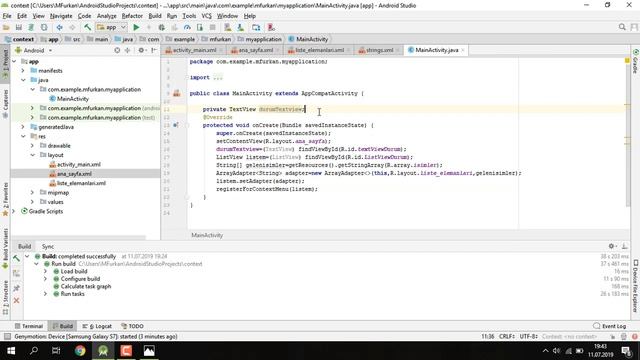The width and height of the screenshot is (640, 360).
Task: Expand the mipmap folder node
Action: tap(32, 193)
